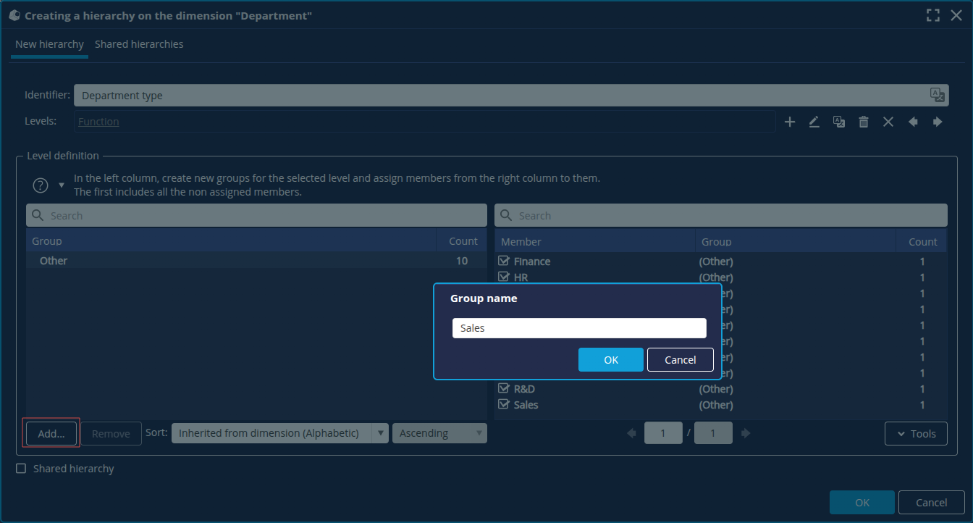Confirm group name with the blue OK button
Viewport: 973px width, 523px height.
610,360
